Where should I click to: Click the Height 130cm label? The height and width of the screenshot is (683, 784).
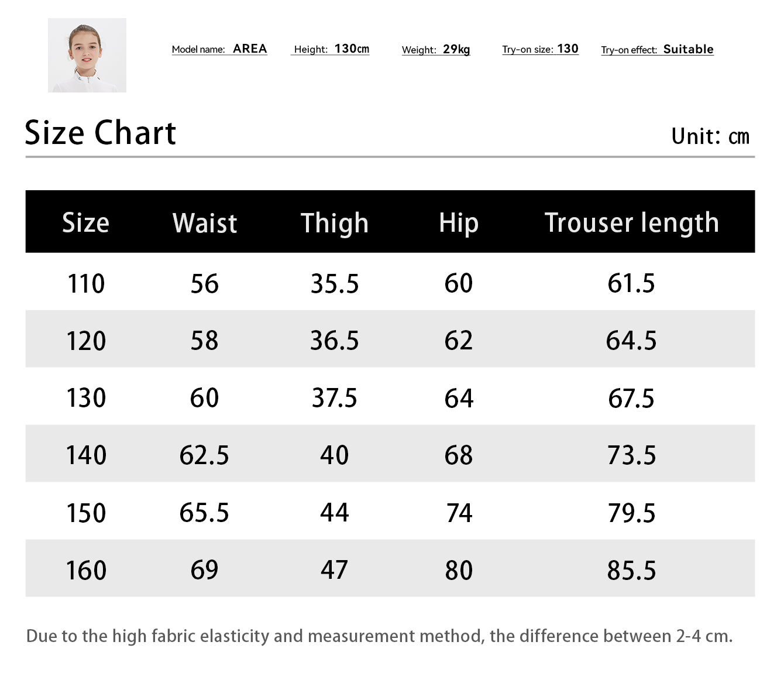(x=331, y=49)
